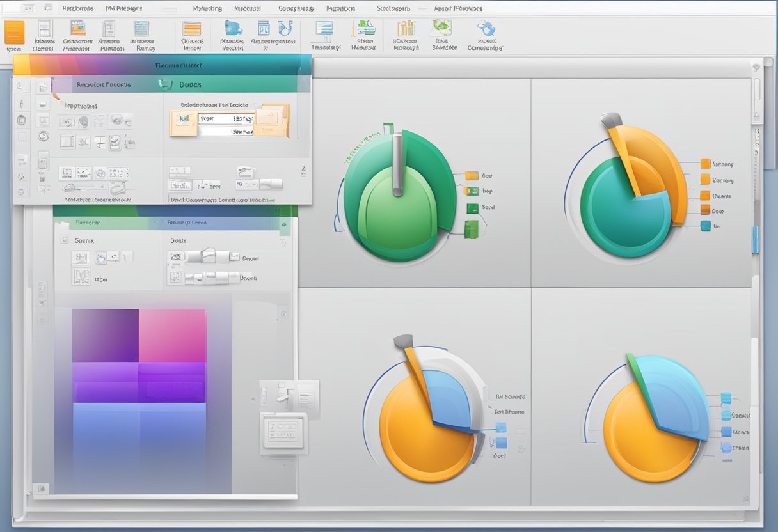778x532 pixels.
Task: Switch to the Dounes panel tab
Action: (x=190, y=84)
